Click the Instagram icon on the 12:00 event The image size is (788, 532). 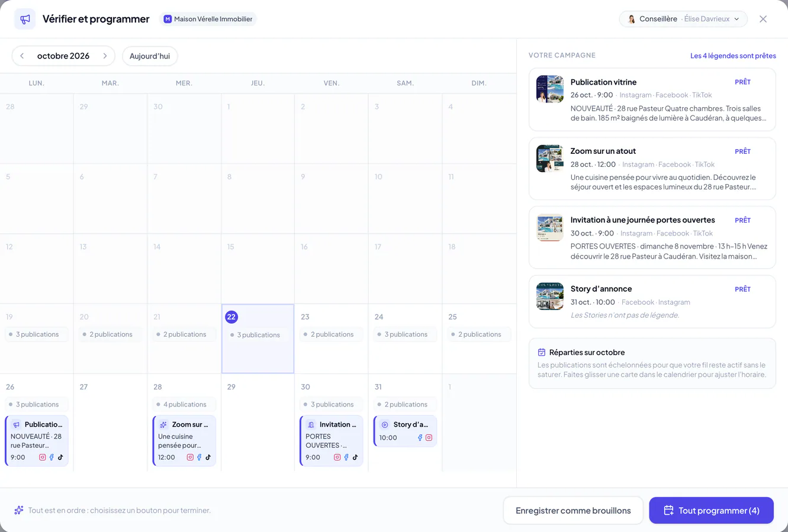click(190, 457)
